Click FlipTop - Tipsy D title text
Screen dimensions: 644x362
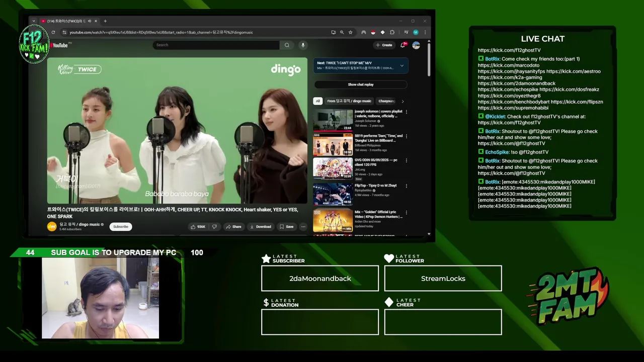[x=376, y=186]
